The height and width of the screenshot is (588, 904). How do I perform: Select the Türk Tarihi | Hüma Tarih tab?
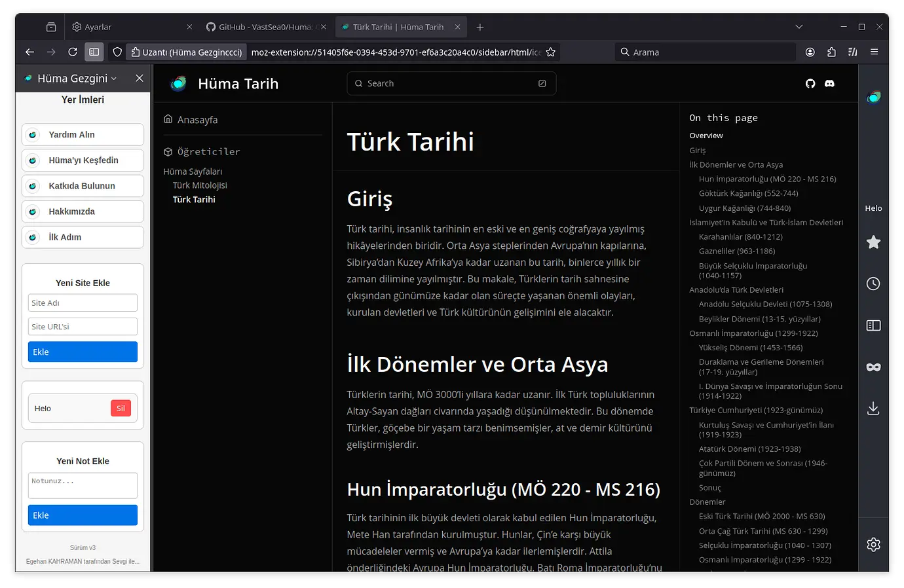point(400,27)
